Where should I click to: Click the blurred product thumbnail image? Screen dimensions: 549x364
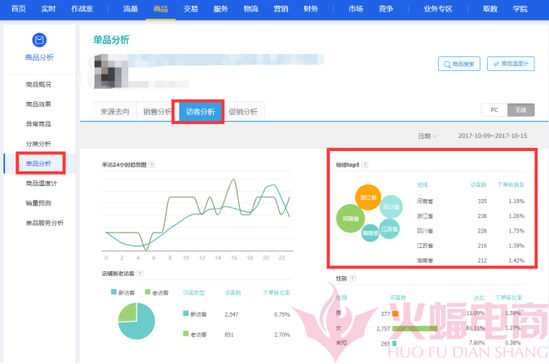(111, 71)
